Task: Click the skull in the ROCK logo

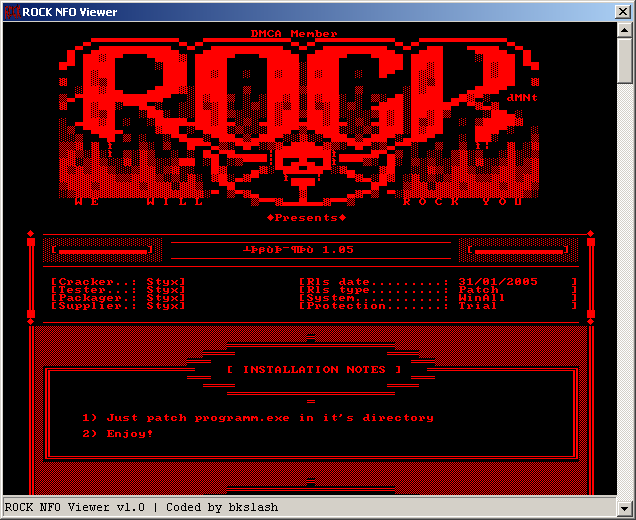Action: tap(303, 162)
